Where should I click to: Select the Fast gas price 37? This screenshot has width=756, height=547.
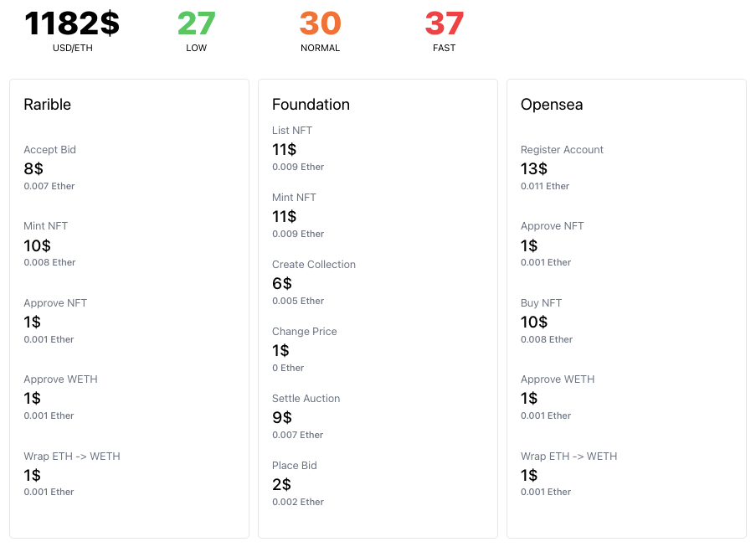[444, 23]
